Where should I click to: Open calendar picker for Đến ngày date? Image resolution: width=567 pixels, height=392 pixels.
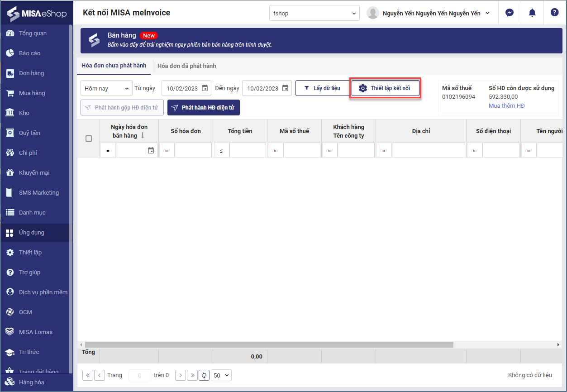[x=285, y=88]
